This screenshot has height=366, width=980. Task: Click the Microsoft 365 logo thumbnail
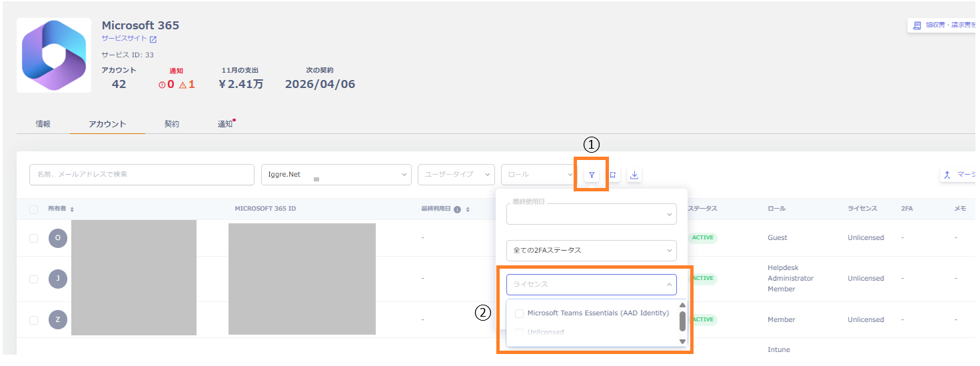click(54, 55)
